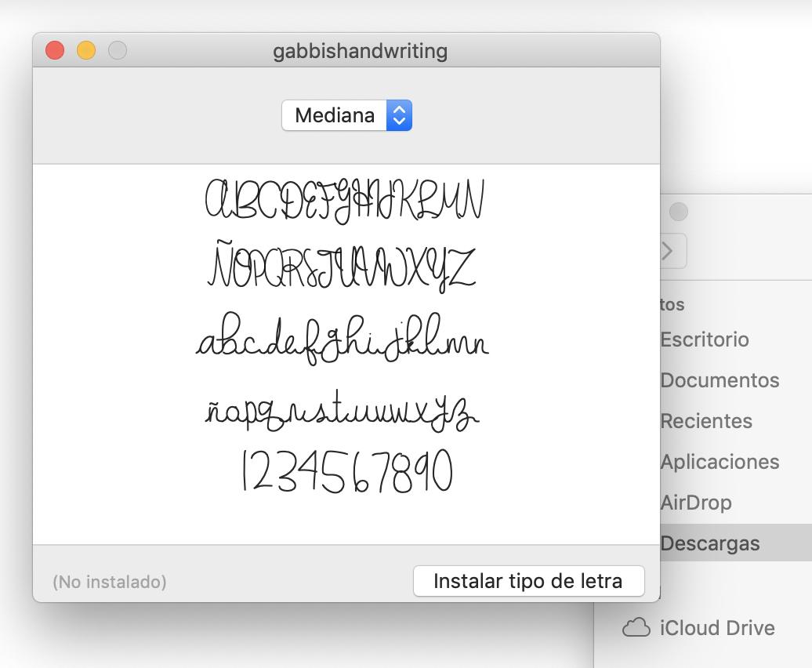The height and width of the screenshot is (668, 812).
Task: Click Instalar tipo de letra button
Action: click(528, 581)
